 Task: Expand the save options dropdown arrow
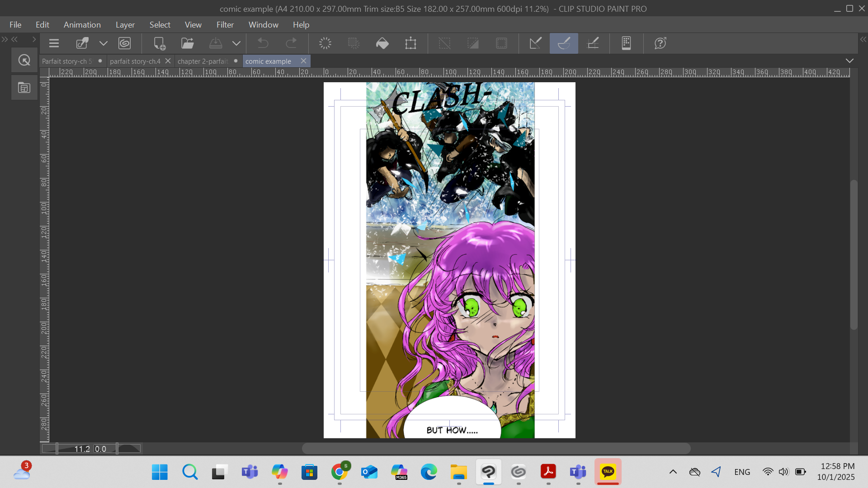(x=236, y=43)
